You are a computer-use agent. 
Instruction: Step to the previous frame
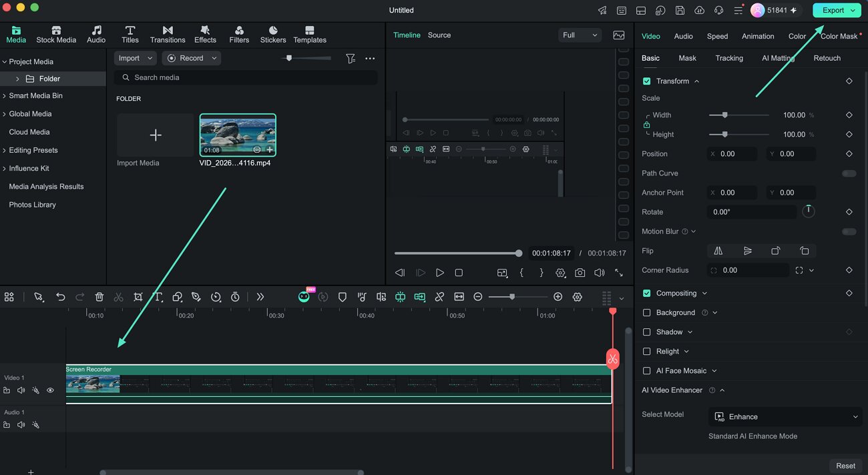[400, 273]
